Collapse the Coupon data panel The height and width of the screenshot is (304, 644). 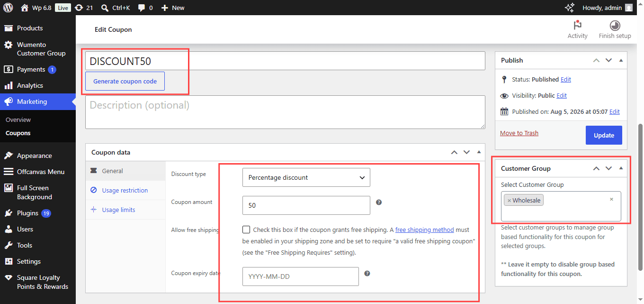tap(479, 152)
